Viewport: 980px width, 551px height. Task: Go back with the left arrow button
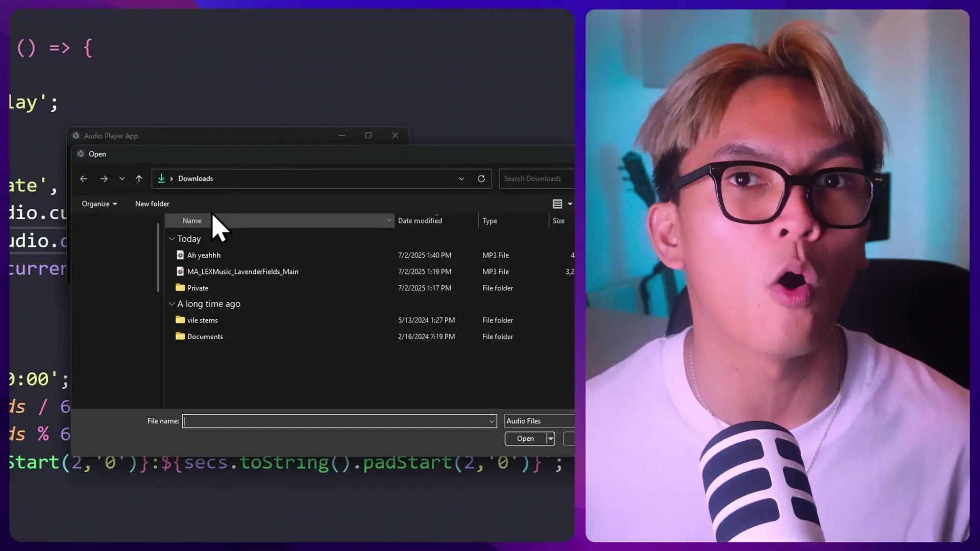[84, 179]
